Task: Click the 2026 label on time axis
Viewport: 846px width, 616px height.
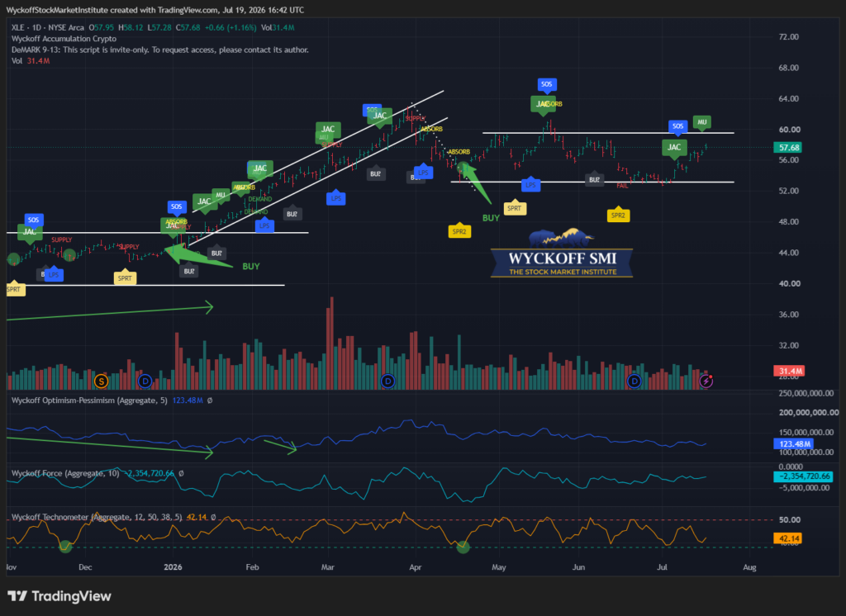Action: pyautogui.click(x=173, y=567)
